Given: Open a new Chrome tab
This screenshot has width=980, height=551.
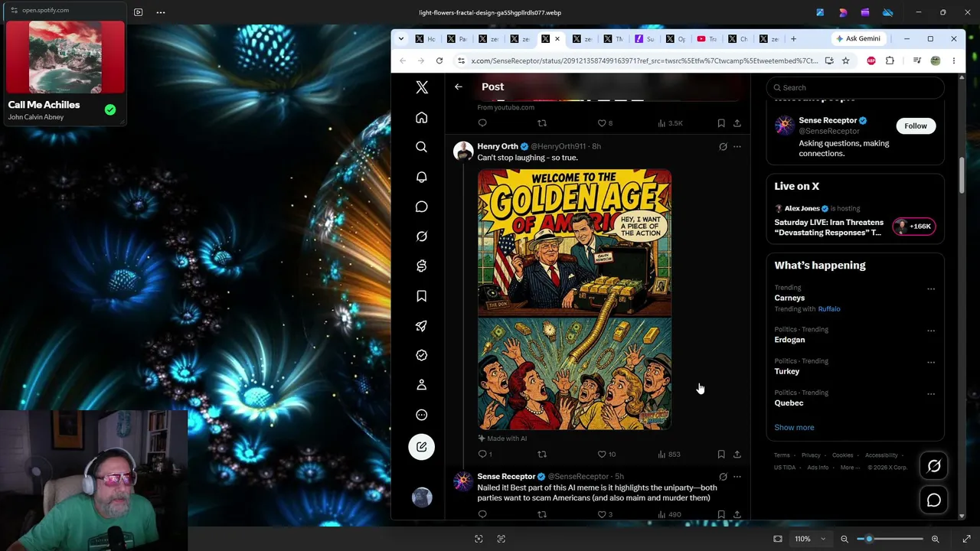Looking at the screenshot, I should [x=793, y=39].
